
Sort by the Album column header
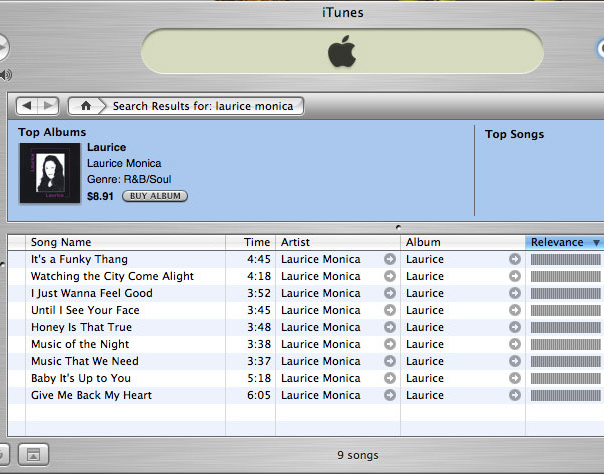tap(463, 242)
